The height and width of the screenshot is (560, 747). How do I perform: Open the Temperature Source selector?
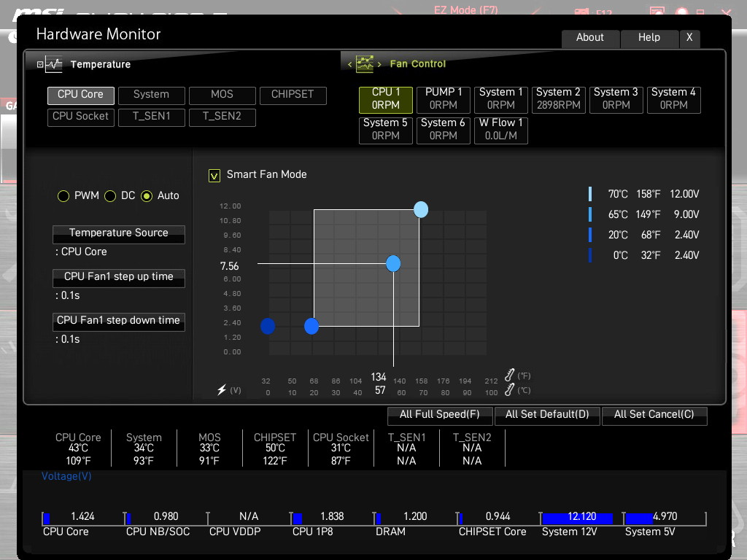[x=119, y=234]
